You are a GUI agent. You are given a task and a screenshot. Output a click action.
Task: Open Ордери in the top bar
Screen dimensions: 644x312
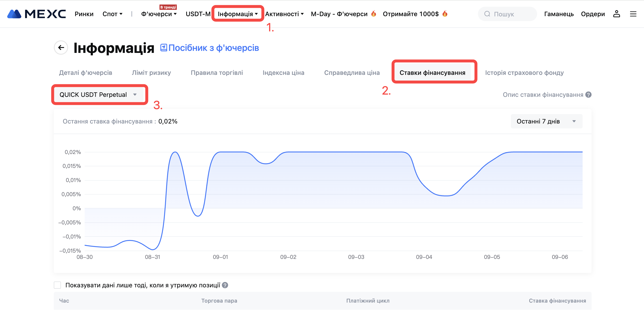point(592,14)
